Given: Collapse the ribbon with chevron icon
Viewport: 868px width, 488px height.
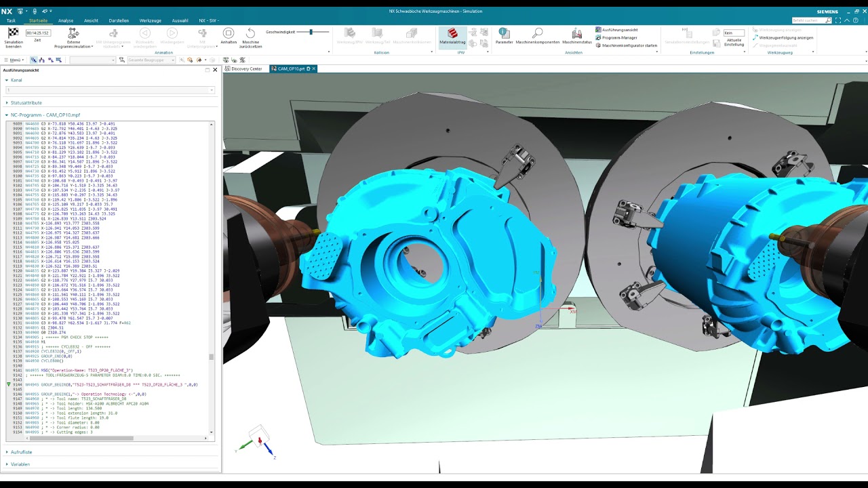Looking at the screenshot, I should click(847, 20).
